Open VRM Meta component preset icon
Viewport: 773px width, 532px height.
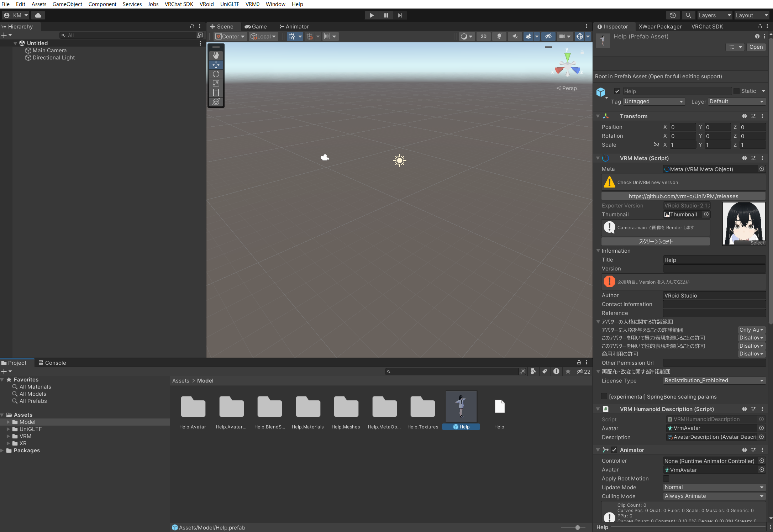pyautogui.click(x=753, y=158)
